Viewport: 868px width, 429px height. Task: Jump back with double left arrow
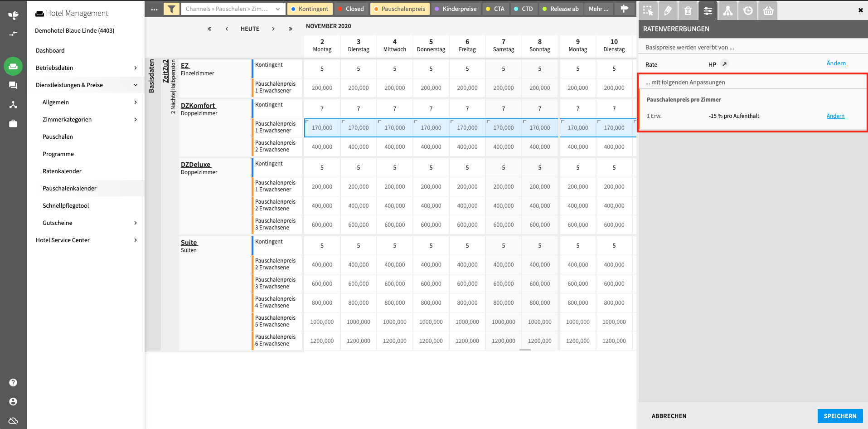pyautogui.click(x=209, y=29)
